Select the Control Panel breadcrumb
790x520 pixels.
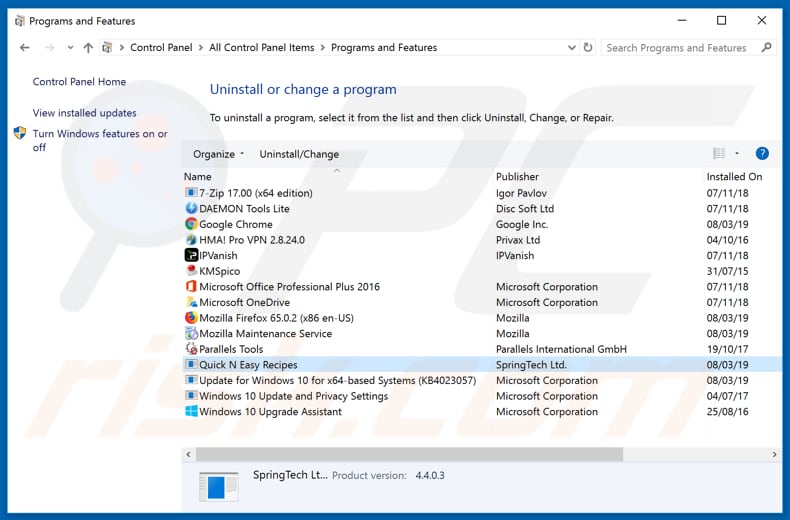[161, 47]
